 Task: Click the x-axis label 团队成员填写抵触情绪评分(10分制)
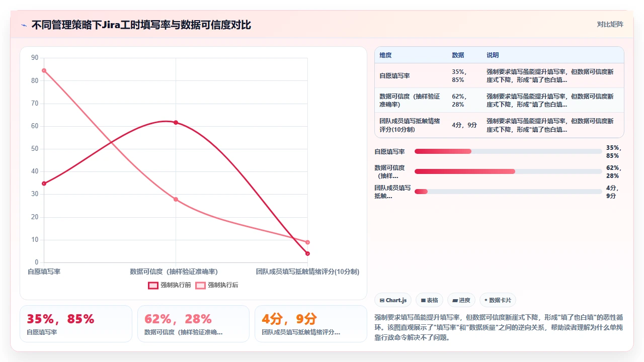307,271
